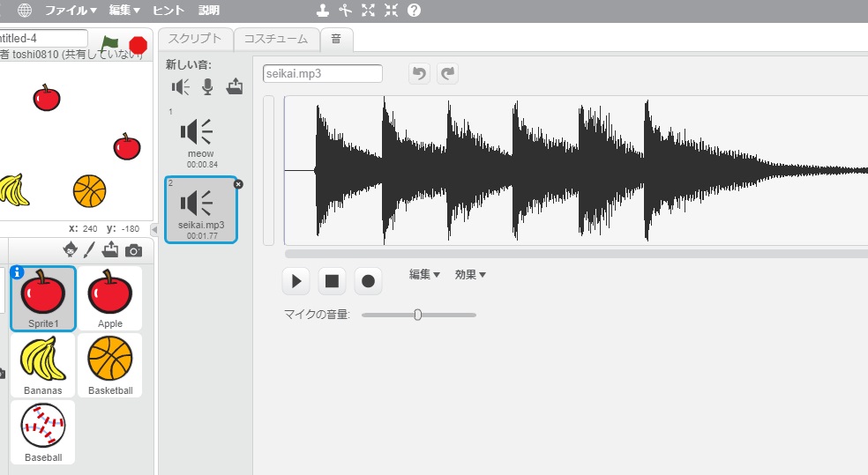Select the Baseball sprite

point(43,433)
